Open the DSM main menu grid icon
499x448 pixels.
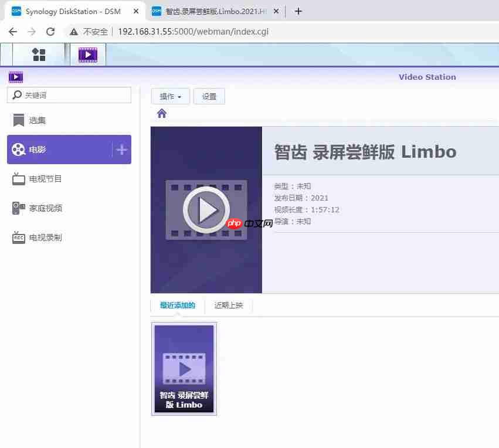pos(39,54)
